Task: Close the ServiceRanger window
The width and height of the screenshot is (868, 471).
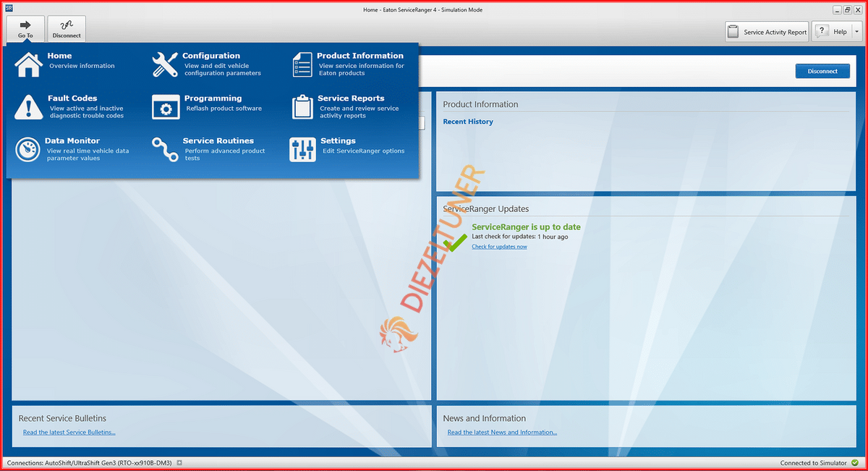Action: tap(857, 9)
